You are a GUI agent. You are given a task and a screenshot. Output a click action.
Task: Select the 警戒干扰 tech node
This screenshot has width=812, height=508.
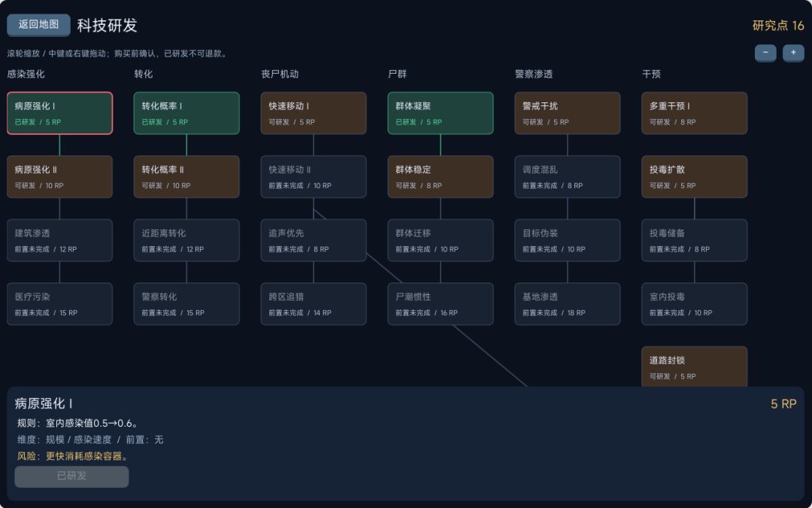567,113
